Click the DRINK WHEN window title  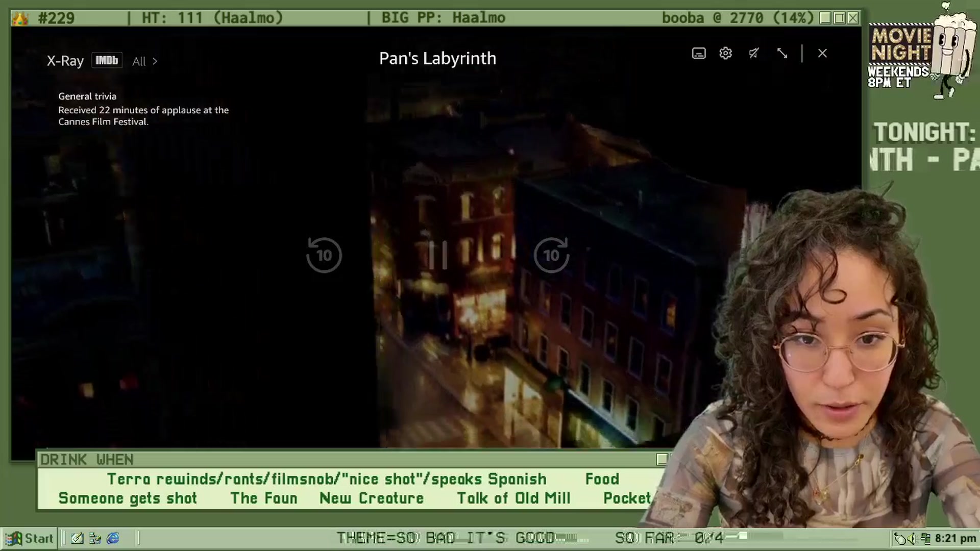(87, 460)
